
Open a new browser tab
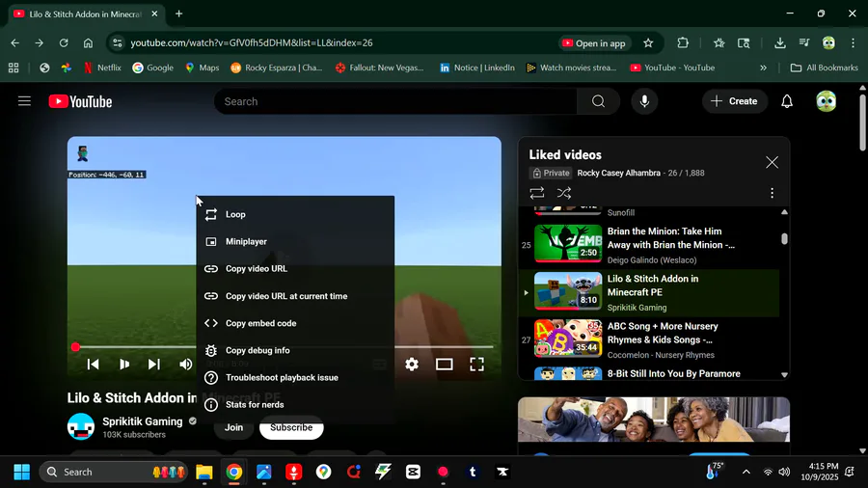click(178, 14)
